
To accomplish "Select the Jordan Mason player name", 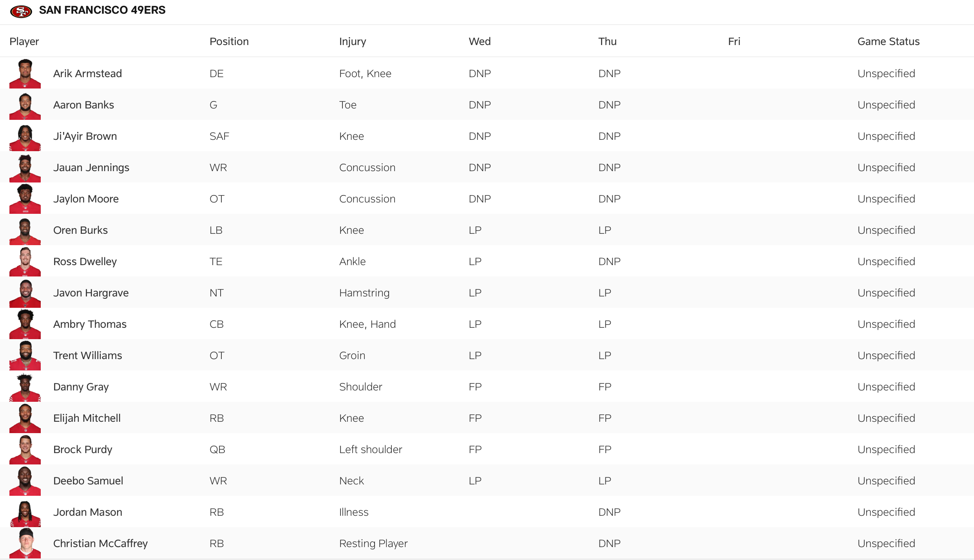I will (88, 512).
